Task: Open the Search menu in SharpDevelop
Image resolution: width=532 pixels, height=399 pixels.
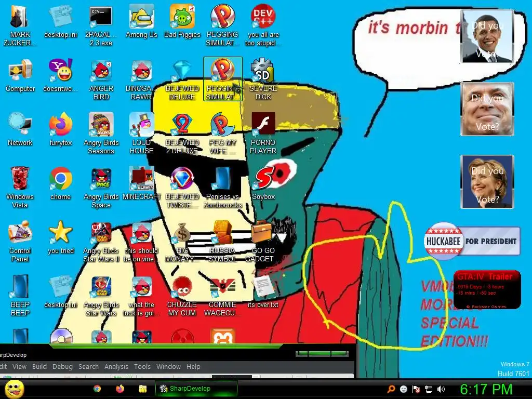Action: point(88,366)
